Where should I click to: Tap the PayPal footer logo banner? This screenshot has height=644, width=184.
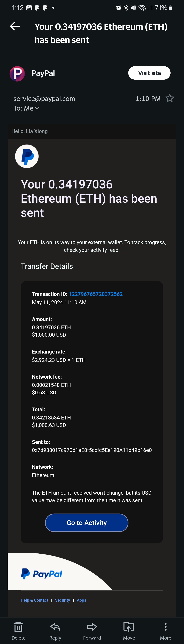click(42, 574)
